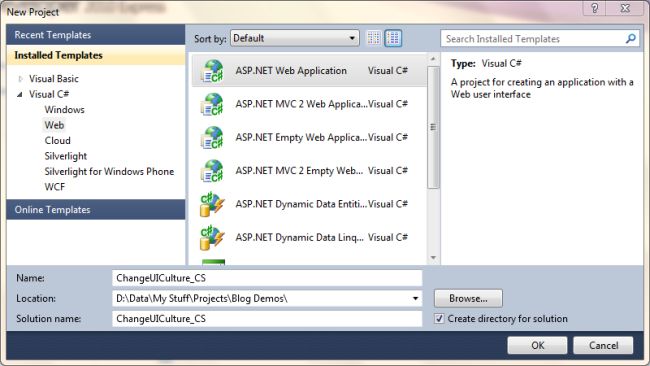The height and width of the screenshot is (366, 650).
Task: Click the Name input field
Action: (267, 278)
